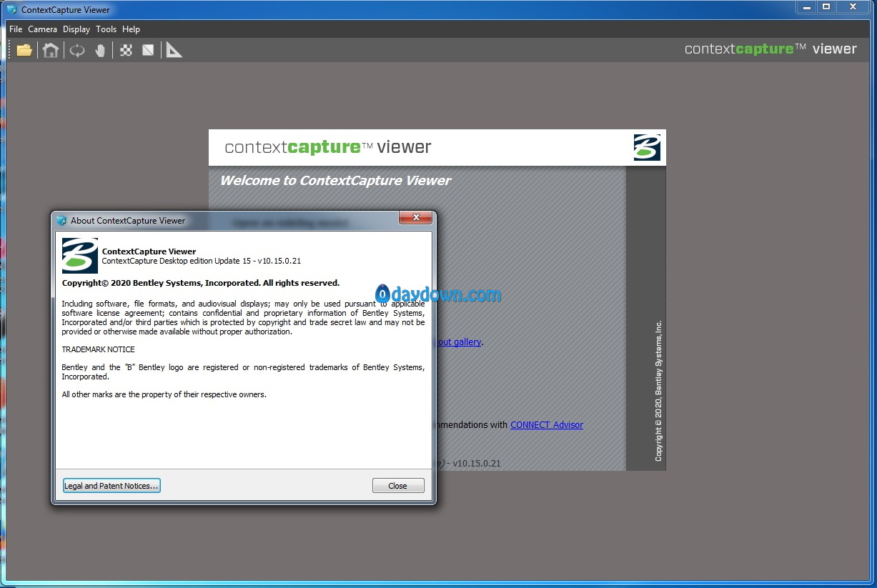Click the TRADEMARK NOTICE heading
This screenshot has height=588, width=877.
pyautogui.click(x=98, y=349)
